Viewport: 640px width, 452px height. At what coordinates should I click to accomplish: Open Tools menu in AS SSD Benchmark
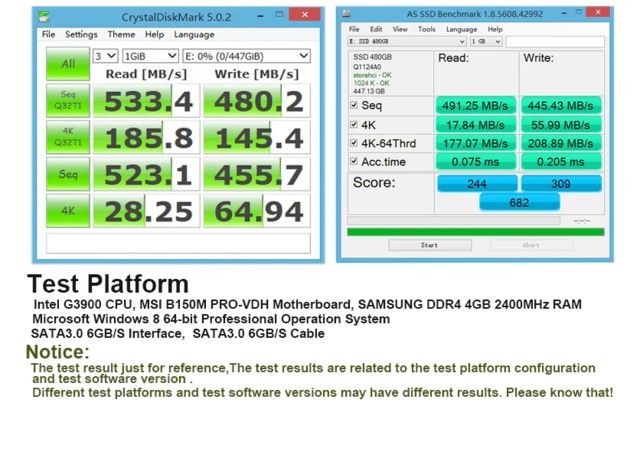click(427, 29)
